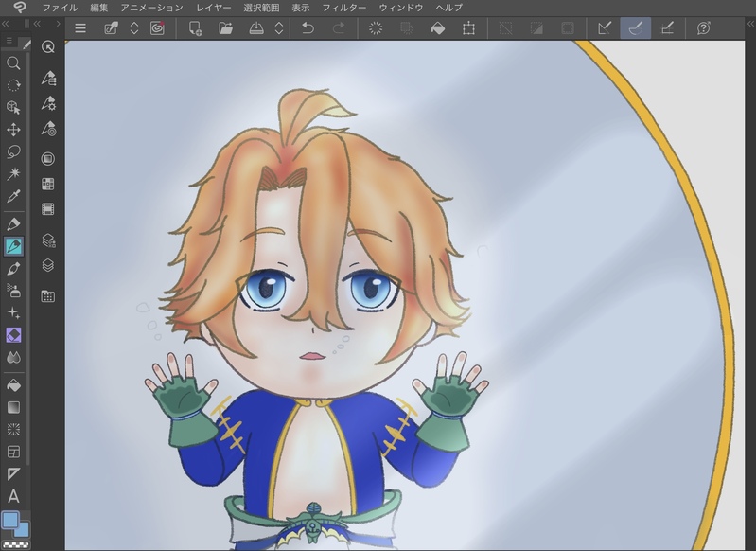Select the Decoration sparkle tool
The image size is (756, 551).
13,312
